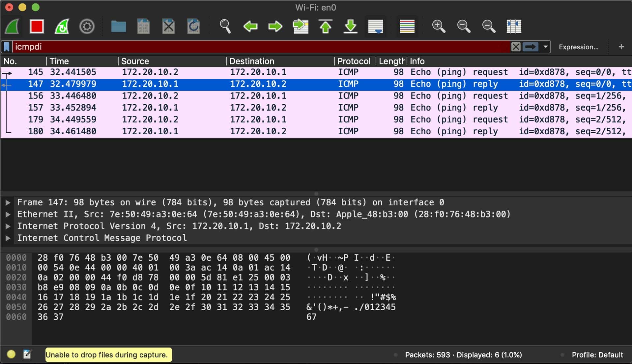Clear the display filter text
The height and width of the screenshot is (364, 632).
point(516,47)
